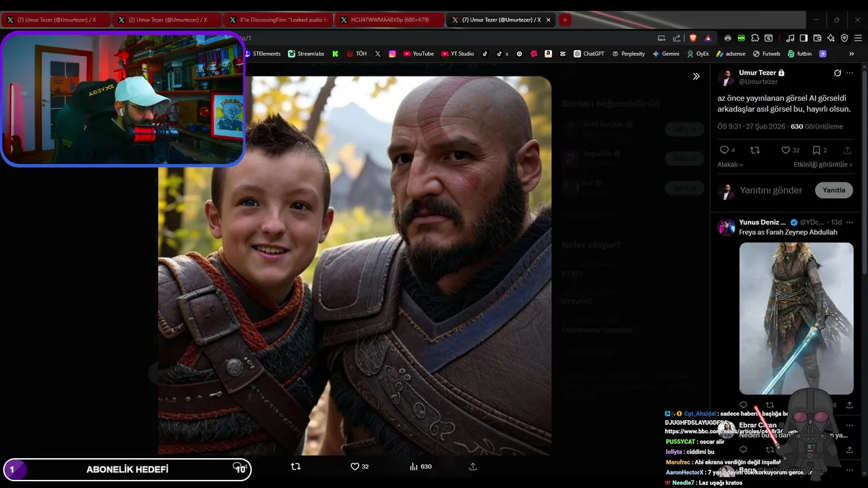868x488 pixels.
Task: Open the Brave Shields lion icon
Action: [693, 38]
